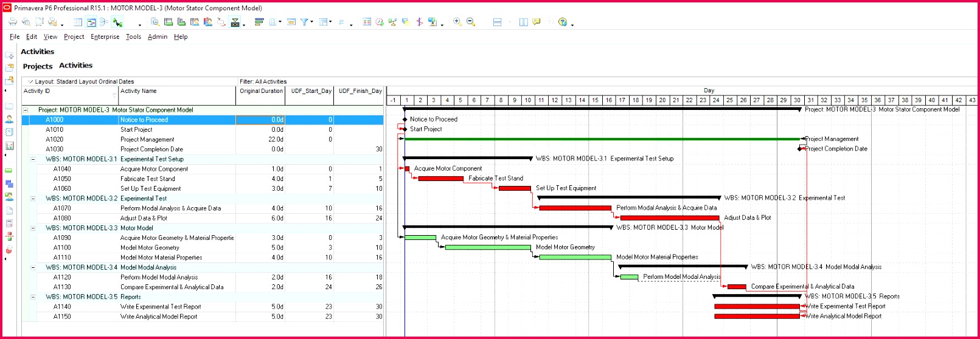Open the Filter icon dropdown arrow
Image resolution: width=980 pixels, height=339 pixels.
coord(312,22)
